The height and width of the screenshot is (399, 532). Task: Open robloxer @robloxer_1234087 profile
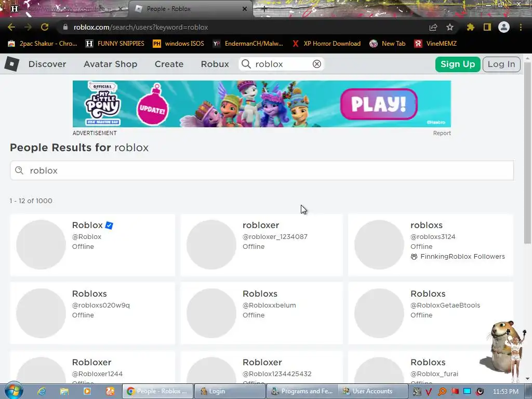(x=262, y=245)
